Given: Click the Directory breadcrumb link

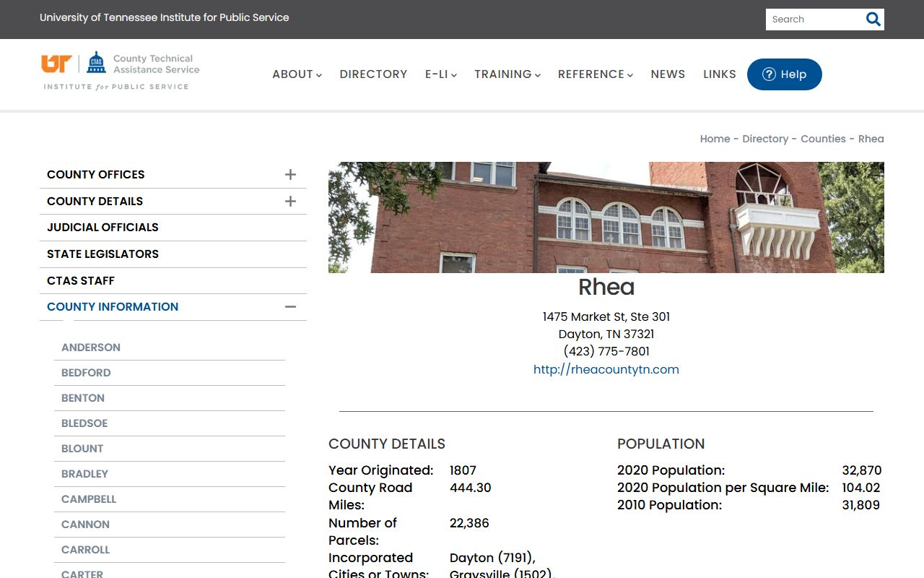Looking at the screenshot, I should coord(765,139).
